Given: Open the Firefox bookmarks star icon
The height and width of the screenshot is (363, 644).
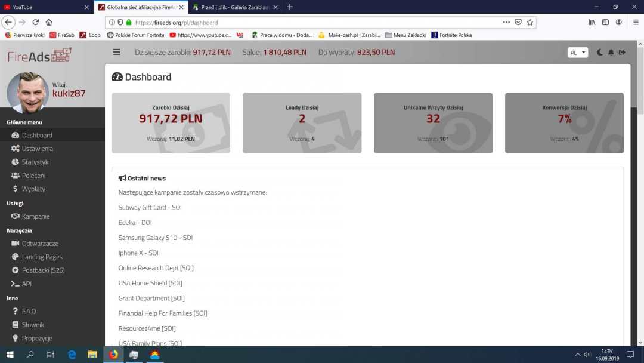Looking at the screenshot, I should [x=530, y=22].
